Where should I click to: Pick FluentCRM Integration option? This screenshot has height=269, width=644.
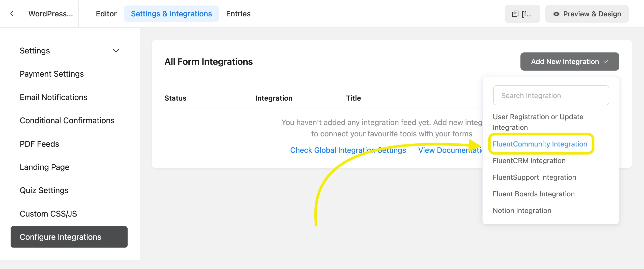point(529,161)
